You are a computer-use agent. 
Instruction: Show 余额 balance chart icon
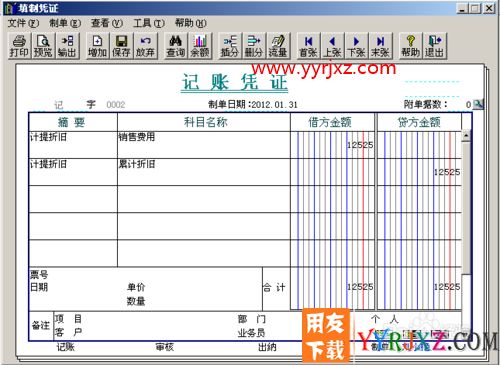tap(199, 46)
